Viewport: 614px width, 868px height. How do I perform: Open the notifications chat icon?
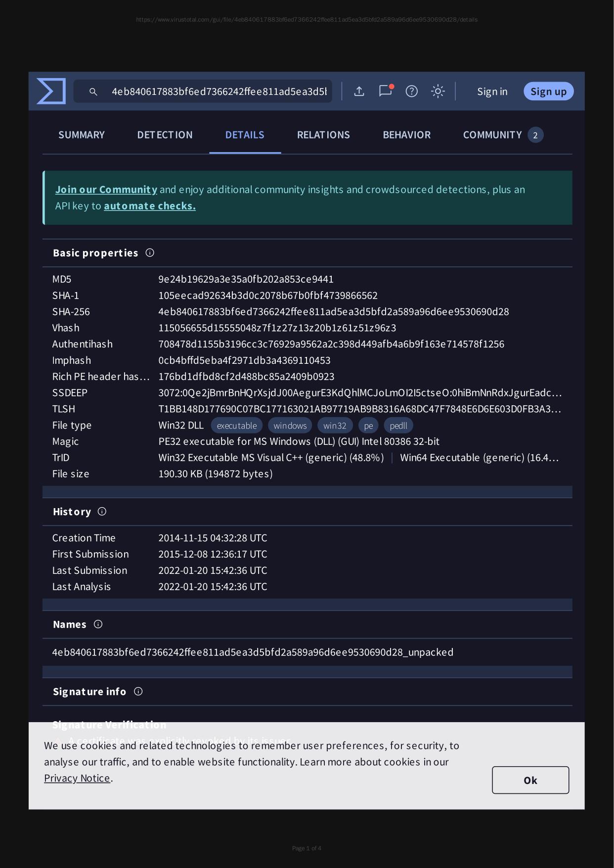click(x=385, y=91)
